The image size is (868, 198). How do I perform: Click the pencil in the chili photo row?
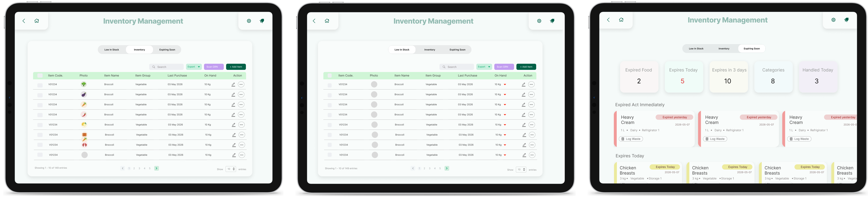pyautogui.click(x=233, y=115)
